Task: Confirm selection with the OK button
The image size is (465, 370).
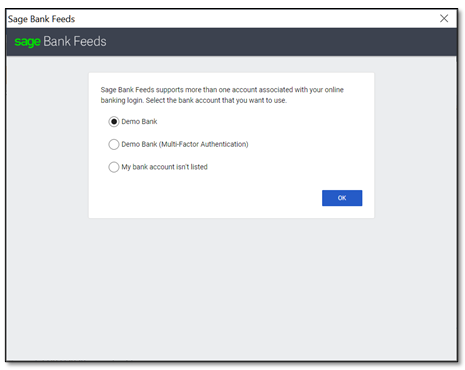Action: [342, 198]
